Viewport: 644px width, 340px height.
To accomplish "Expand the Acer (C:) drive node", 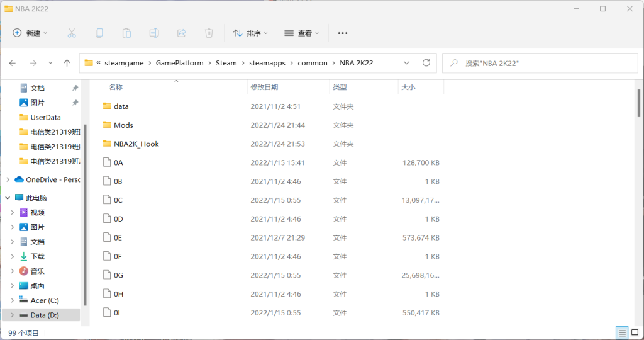I will tap(13, 300).
